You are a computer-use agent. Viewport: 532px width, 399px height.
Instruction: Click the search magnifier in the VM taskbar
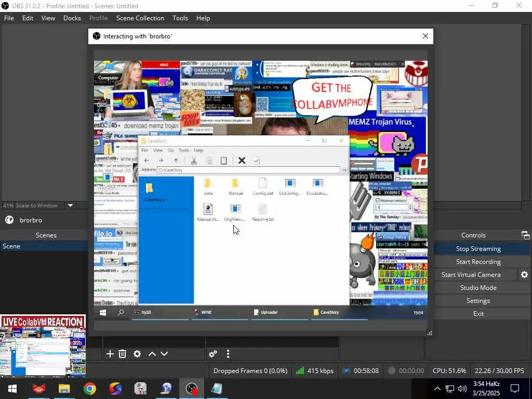click(121, 312)
